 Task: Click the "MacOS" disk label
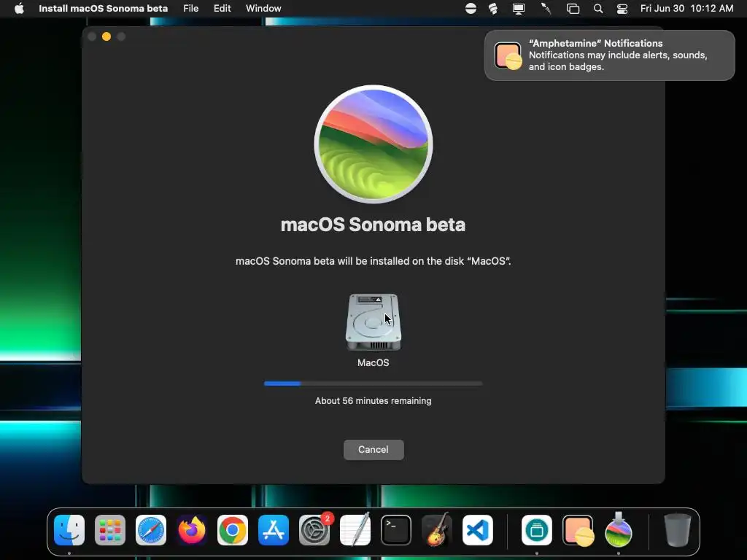click(x=373, y=363)
